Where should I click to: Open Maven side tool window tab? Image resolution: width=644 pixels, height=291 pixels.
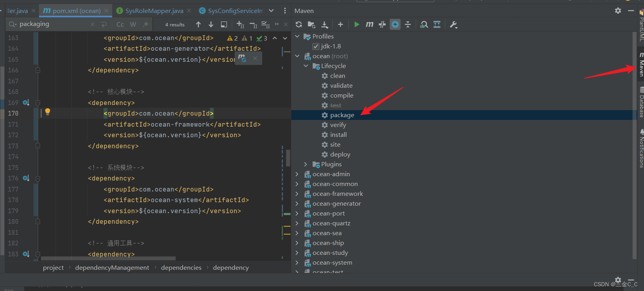(x=641, y=64)
